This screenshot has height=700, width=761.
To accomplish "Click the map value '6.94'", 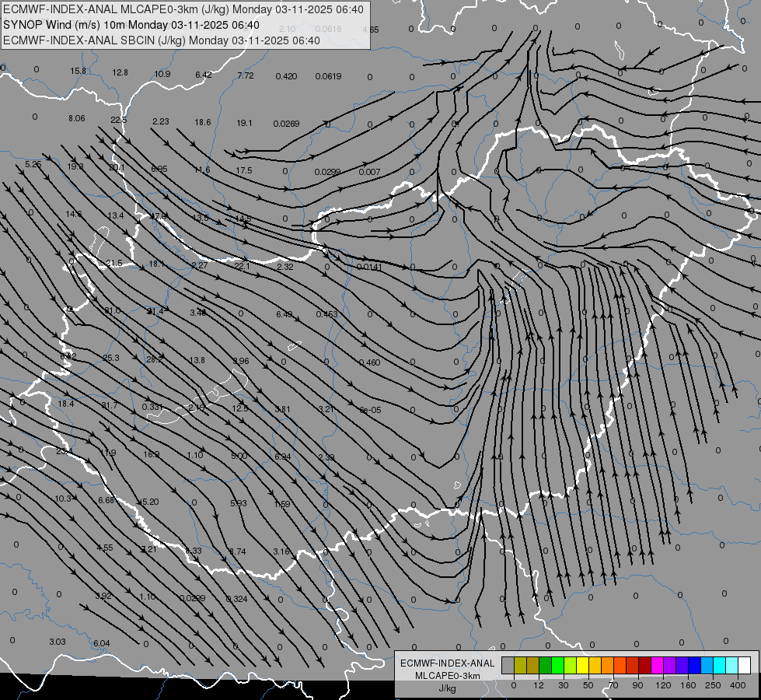I will pyautogui.click(x=282, y=457).
